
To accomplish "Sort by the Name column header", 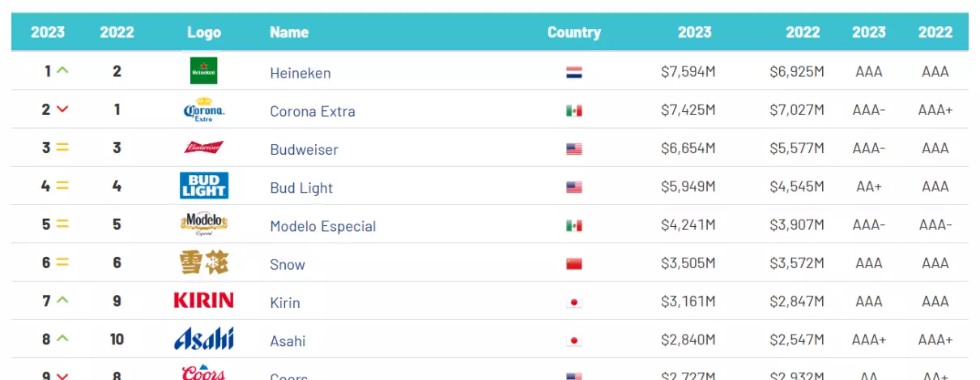I will (289, 32).
